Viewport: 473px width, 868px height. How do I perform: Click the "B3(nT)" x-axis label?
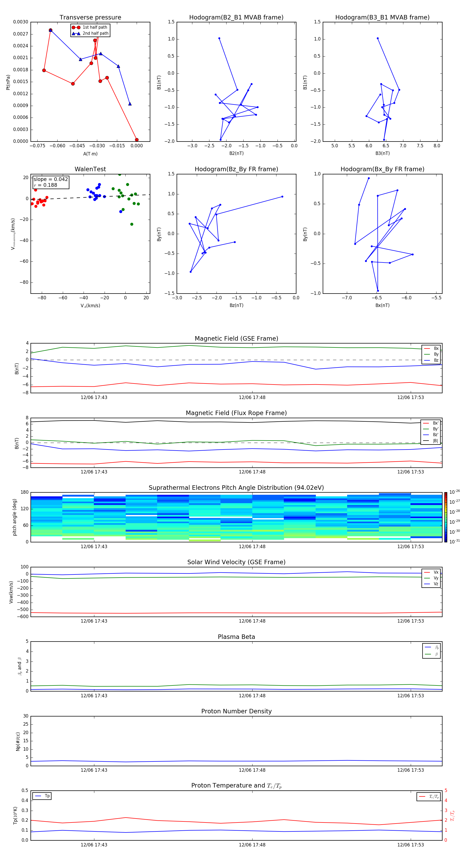point(382,153)
